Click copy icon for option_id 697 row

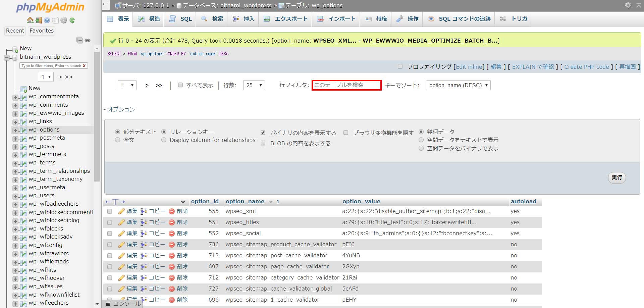point(144,266)
